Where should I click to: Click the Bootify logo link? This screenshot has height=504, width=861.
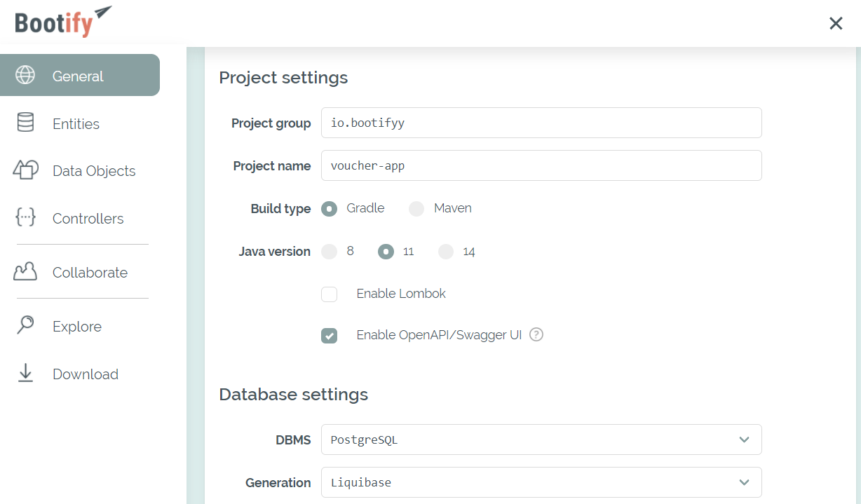pos(62,22)
